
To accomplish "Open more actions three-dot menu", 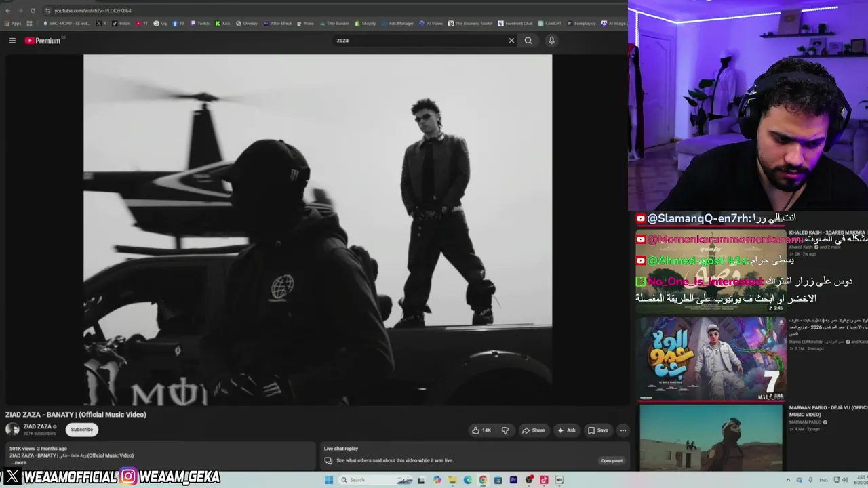I will coord(623,430).
